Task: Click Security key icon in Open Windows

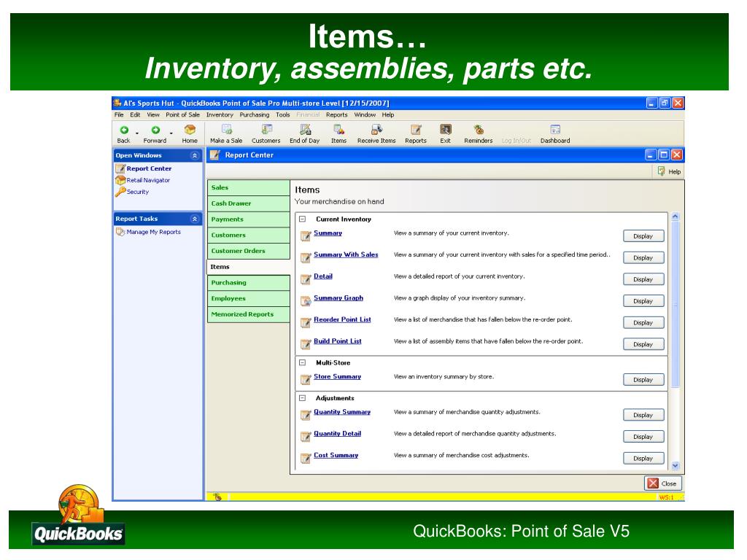Action: [x=120, y=192]
